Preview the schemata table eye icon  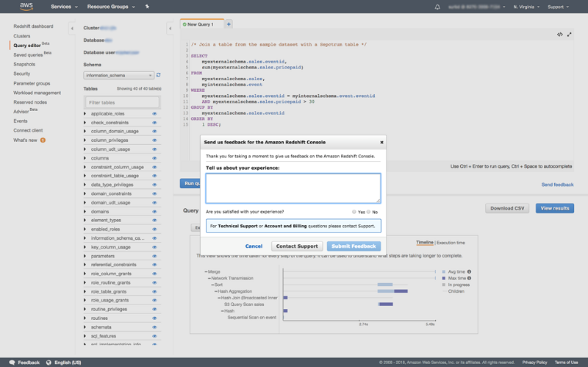pos(154,327)
